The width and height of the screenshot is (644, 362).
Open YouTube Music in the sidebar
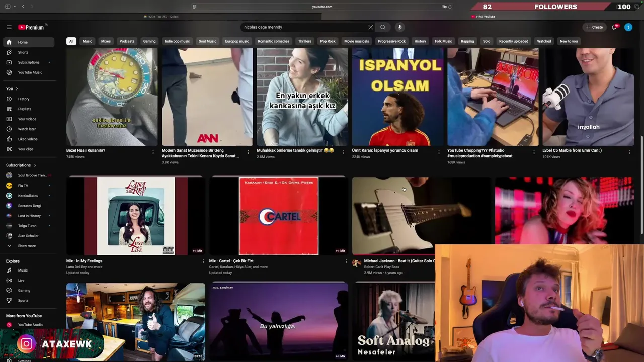pyautogui.click(x=28, y=72)
